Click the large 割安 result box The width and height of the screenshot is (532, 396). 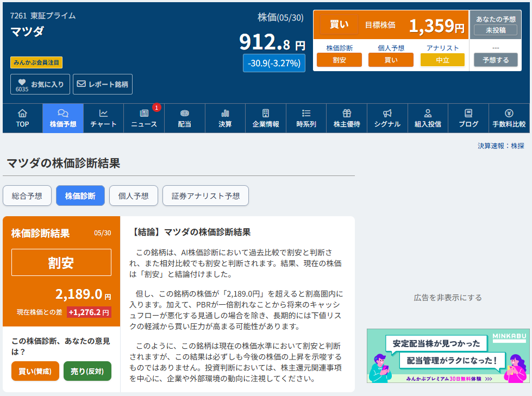coord(61,262)
